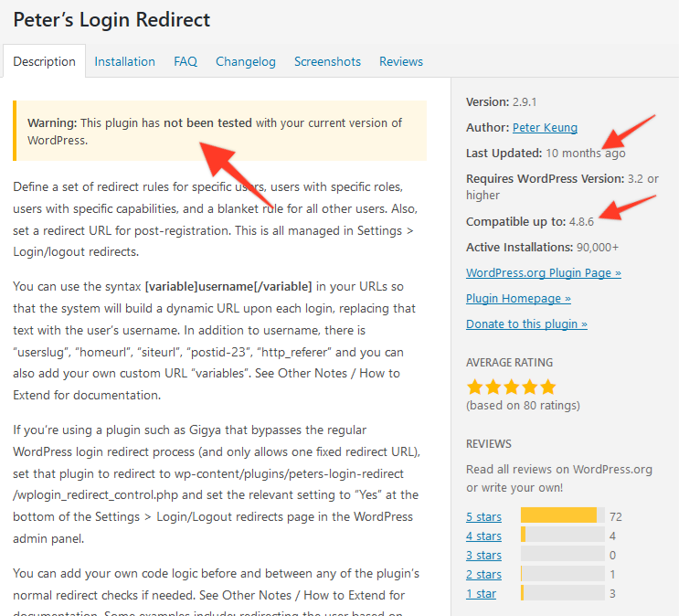Image resolution: width=679 pixels, height=616 pixels.
Task: Filter reviews by 2 stars
Action: pos(483,574)
